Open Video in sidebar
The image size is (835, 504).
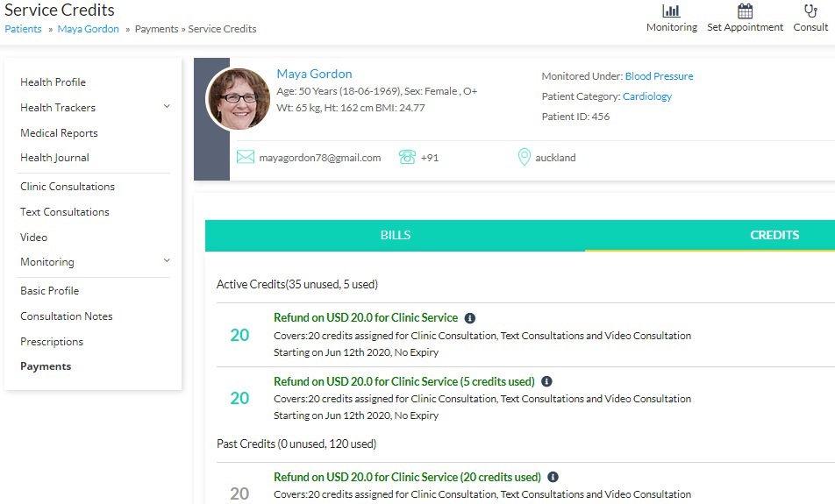tap(33, 238)
